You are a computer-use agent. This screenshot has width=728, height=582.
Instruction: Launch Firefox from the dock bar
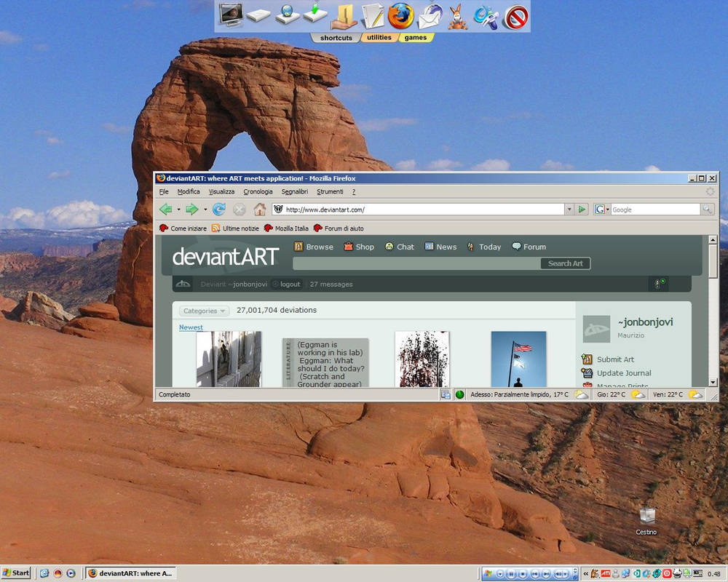coord(400,15)
